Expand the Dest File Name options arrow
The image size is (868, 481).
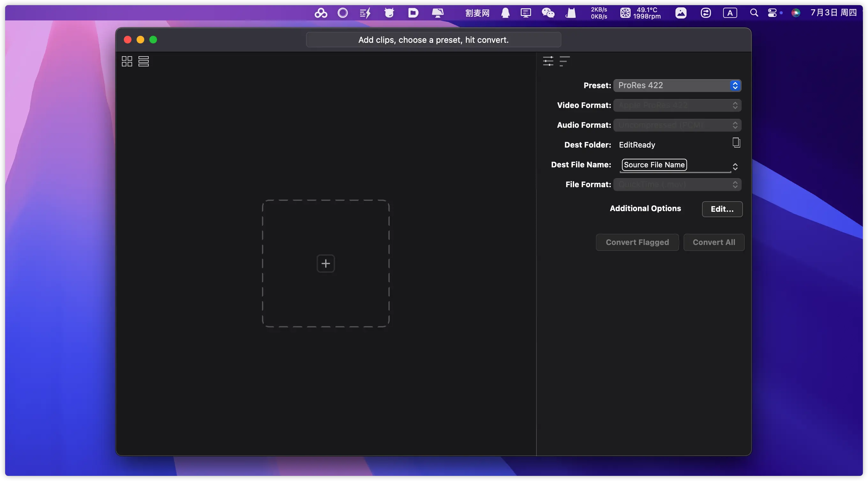coord(735,167)
